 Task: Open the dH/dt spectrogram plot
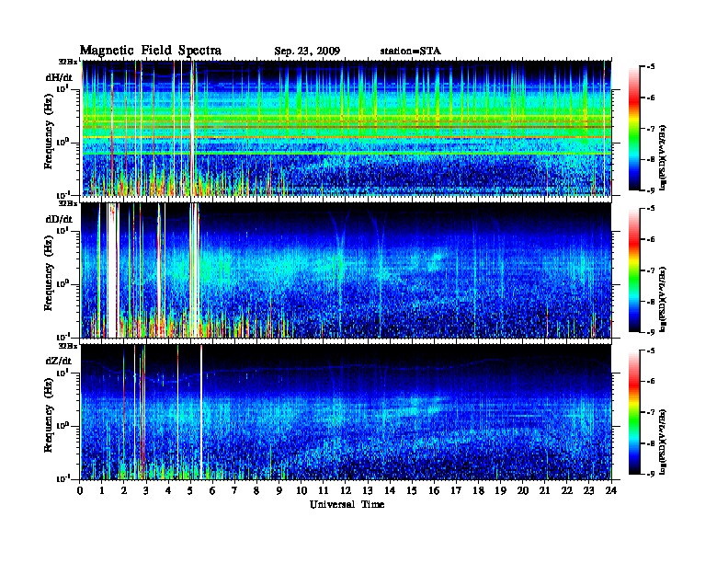click(x=346, y=128)
